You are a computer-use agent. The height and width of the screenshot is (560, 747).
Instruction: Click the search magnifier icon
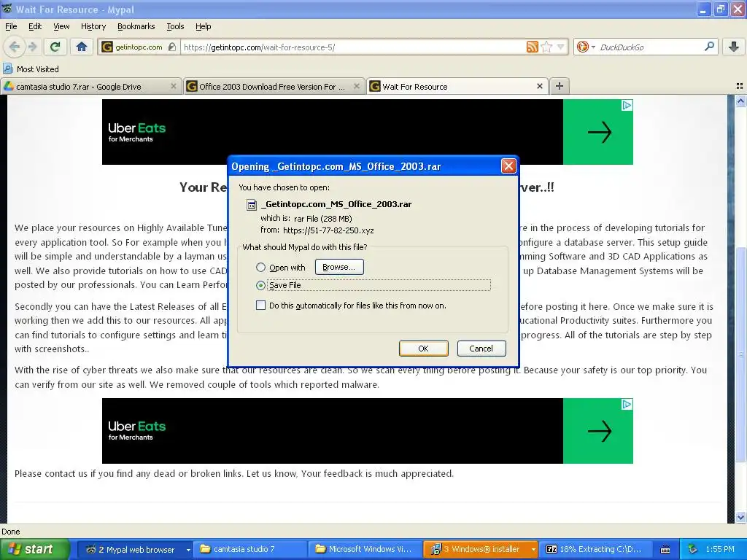[x=709, y=47]
